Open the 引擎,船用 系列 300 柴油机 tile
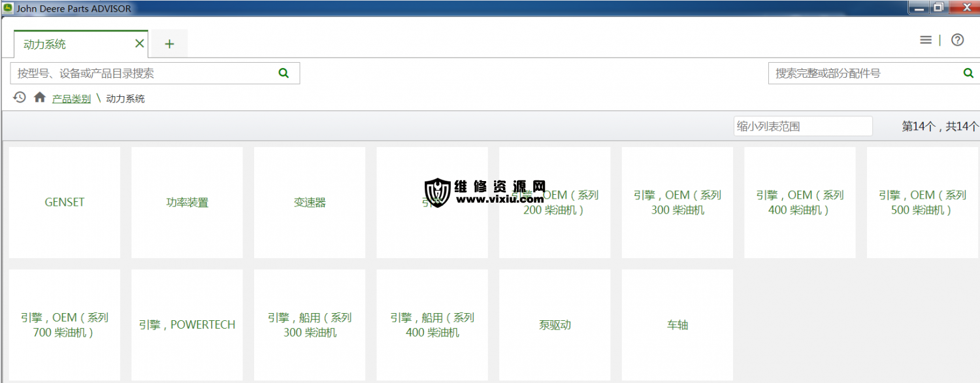980x383 pixels. [x=310, y=325]
